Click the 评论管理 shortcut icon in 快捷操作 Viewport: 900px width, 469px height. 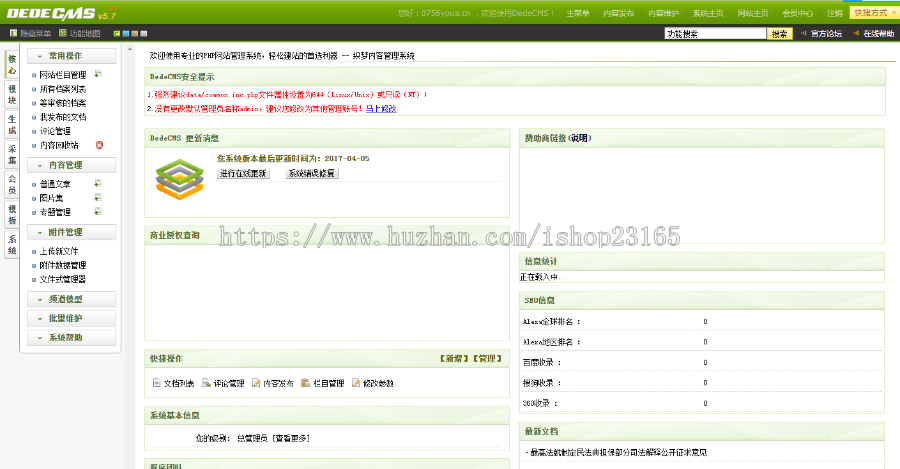pos(206,383)
